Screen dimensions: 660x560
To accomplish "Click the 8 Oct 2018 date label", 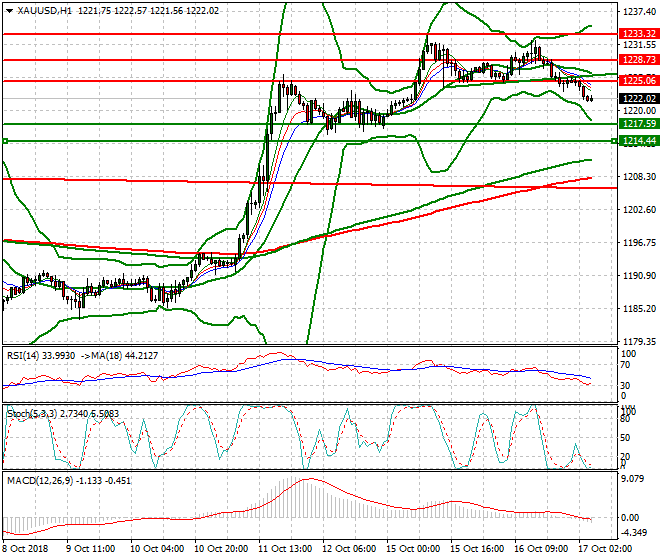I will [26, 549].
